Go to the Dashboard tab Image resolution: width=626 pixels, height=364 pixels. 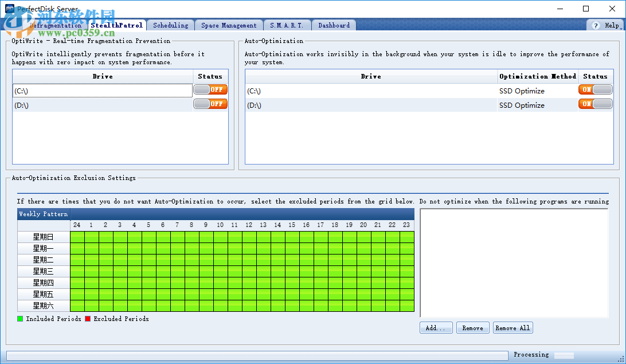(x=334, y=25)
